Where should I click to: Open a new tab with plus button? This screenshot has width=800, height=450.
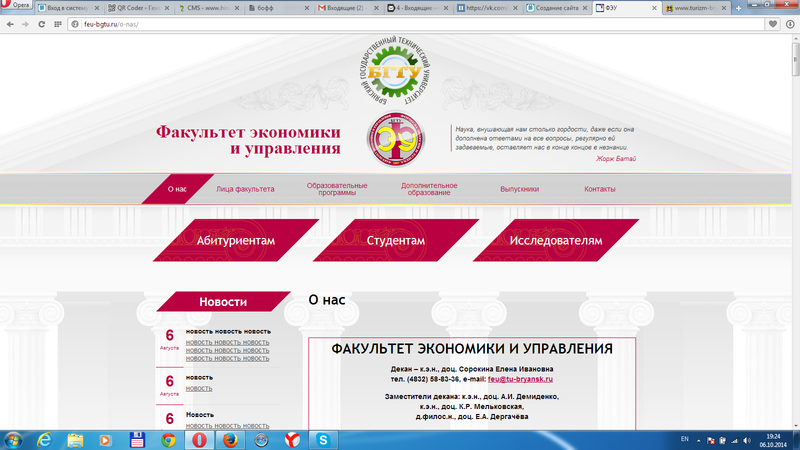coord(738,8)
